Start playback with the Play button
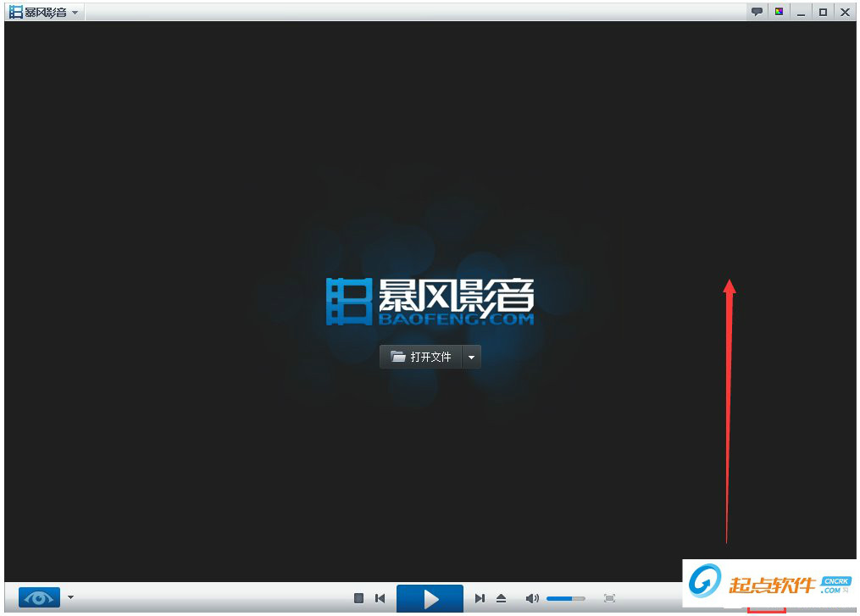Image resolution: width=860 pixels, height=616 pixels. click(x=430, y=598)
